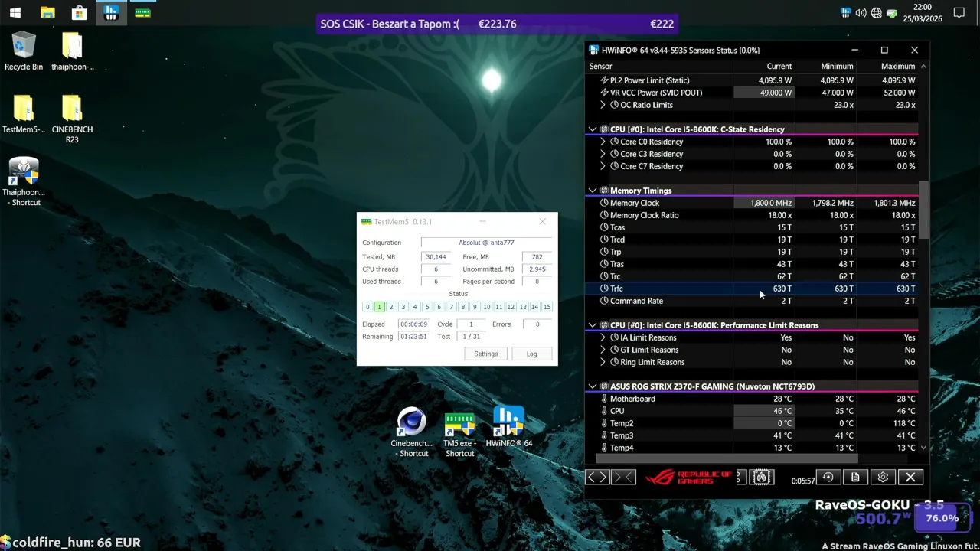Open File Explorer from the taskbar
Viewport: 980px width, 551px height.
point(47,12)
